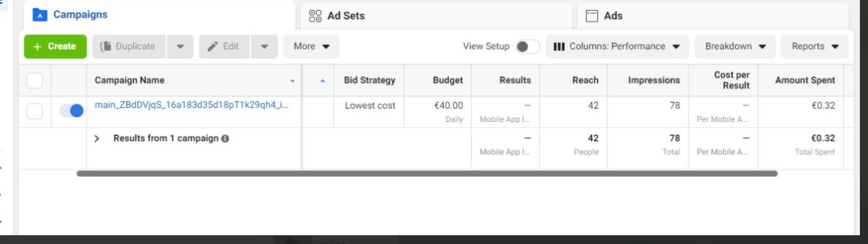The image size is (868, 244).
Task: Click the Edit button
Action: [224, 46]
